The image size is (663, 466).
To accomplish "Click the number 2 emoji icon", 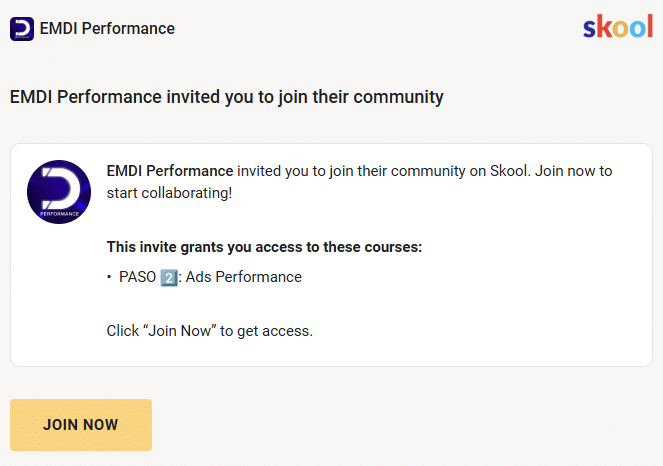I will coord(170,277).
